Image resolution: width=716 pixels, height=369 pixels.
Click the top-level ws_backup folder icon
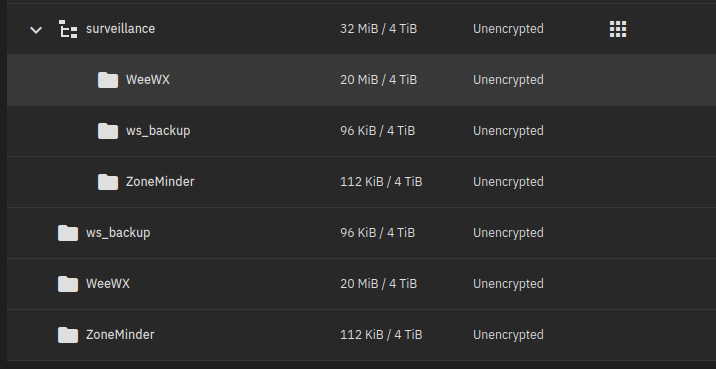click(x=68, y=233)
